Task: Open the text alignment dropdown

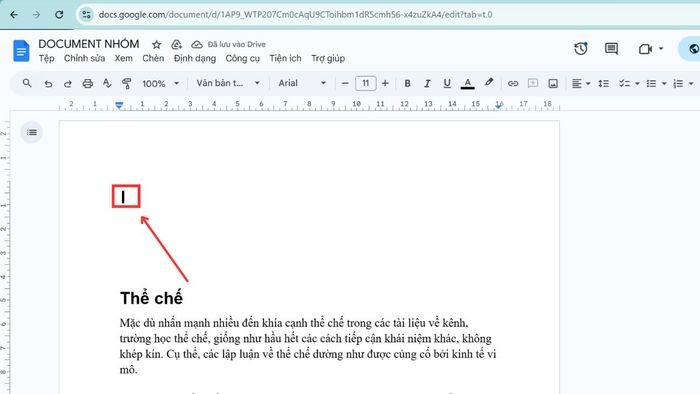Action: (581, 83)
